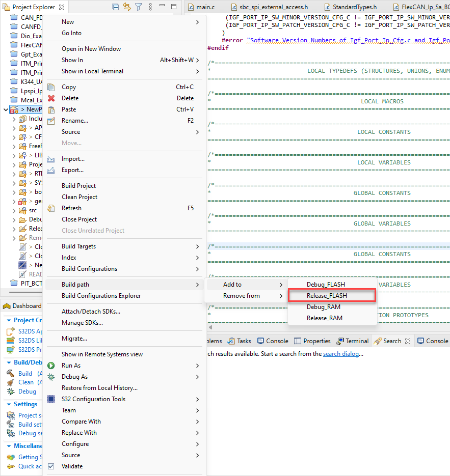Click the green Run As icon
This screenshot has width=450, height=476.
[x=51, y=366]
